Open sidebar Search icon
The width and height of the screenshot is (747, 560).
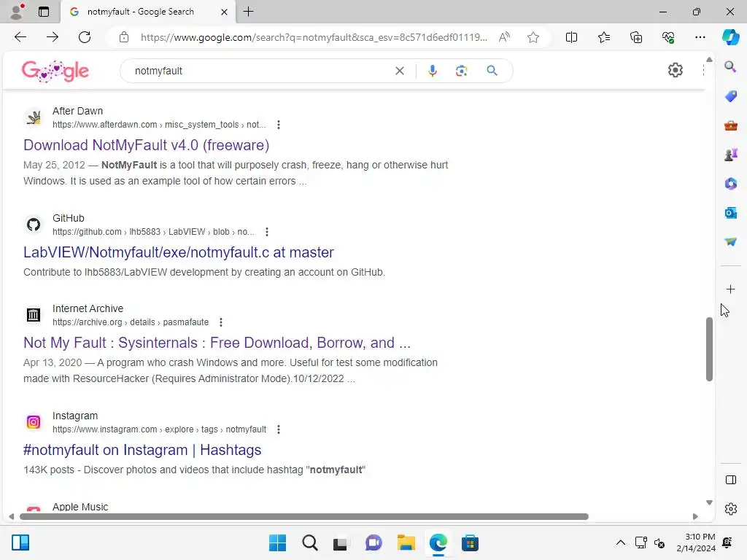click(x=730, y=66)
